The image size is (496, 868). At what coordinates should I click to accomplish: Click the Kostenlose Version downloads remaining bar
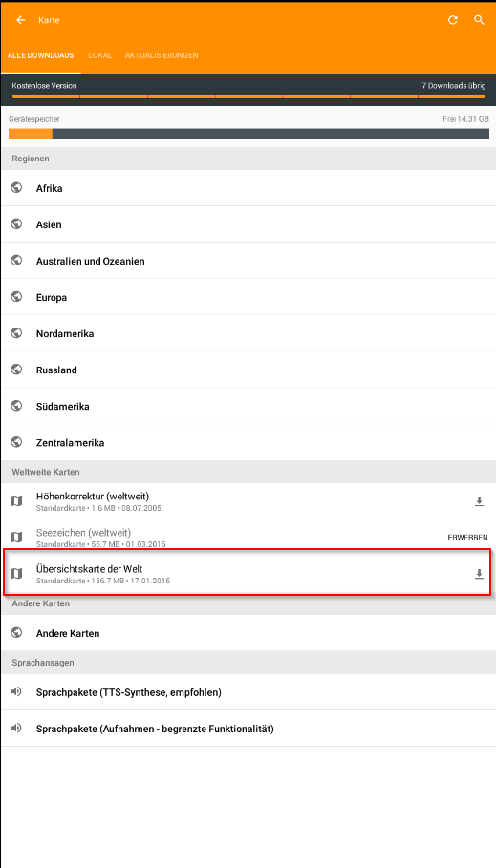248,96
